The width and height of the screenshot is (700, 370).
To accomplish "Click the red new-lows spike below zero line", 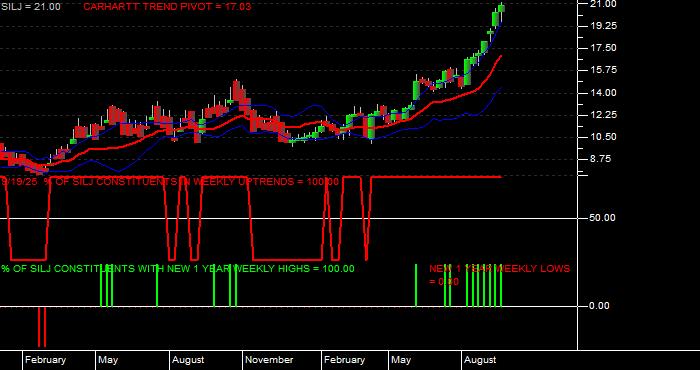I will click(42, 327).
